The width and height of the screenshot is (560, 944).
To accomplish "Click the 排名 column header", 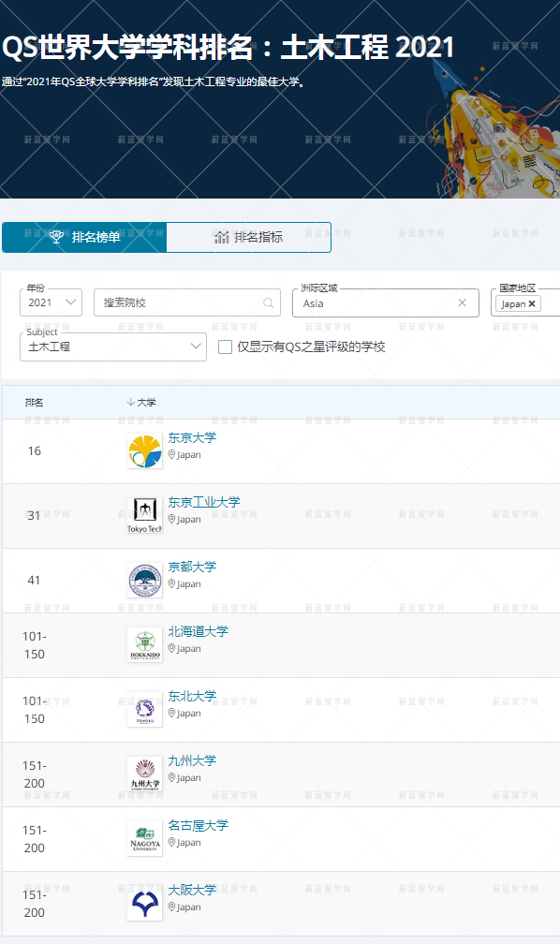I will coord(35,402).
